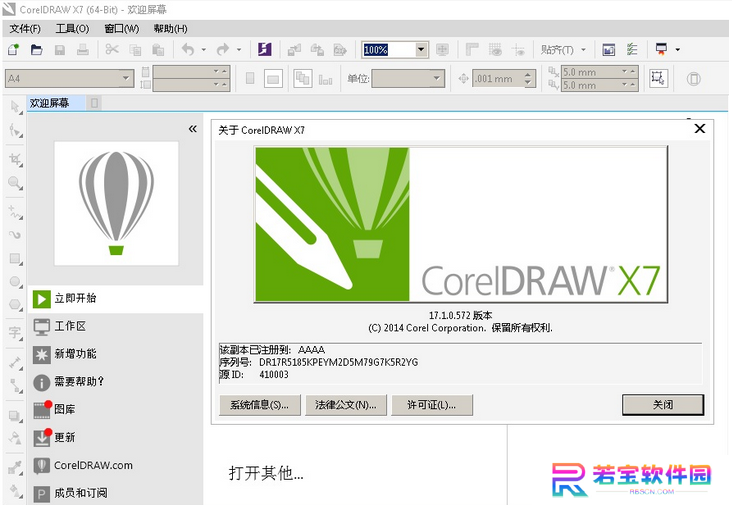Image resolution: width=732 pixels, height=505 pixels.
Task: Select the Ellipse tool in the toolbox
Action: (x=15, y=281)
